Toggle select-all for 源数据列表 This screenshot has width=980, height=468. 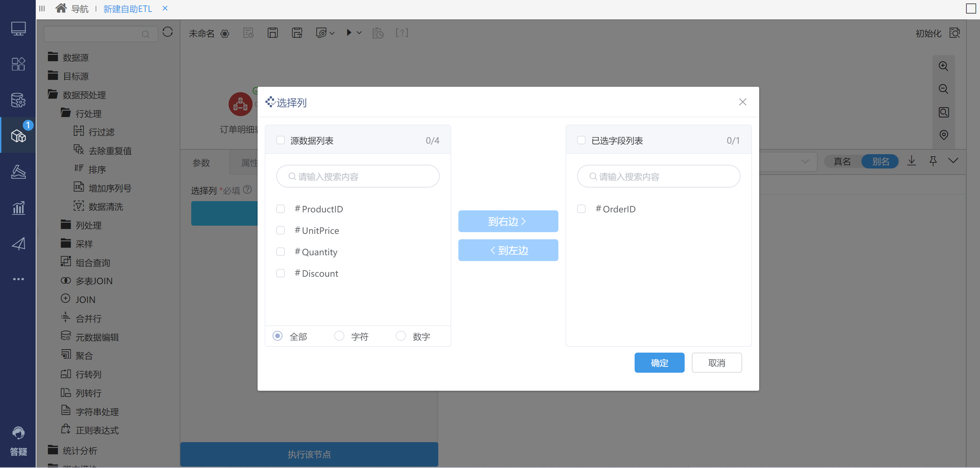280,140
